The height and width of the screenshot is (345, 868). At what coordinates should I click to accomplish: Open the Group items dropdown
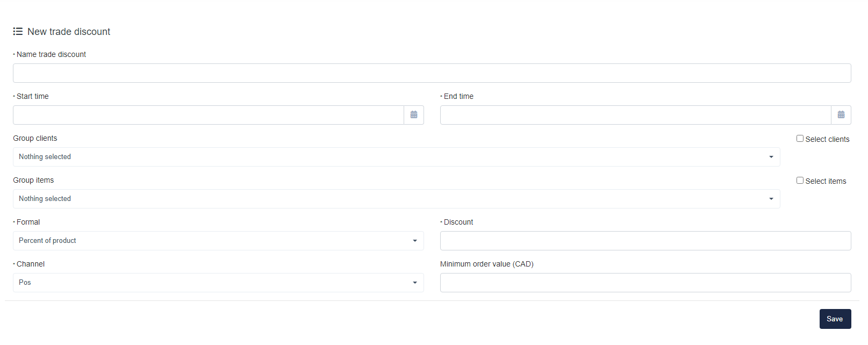[396, 199]
